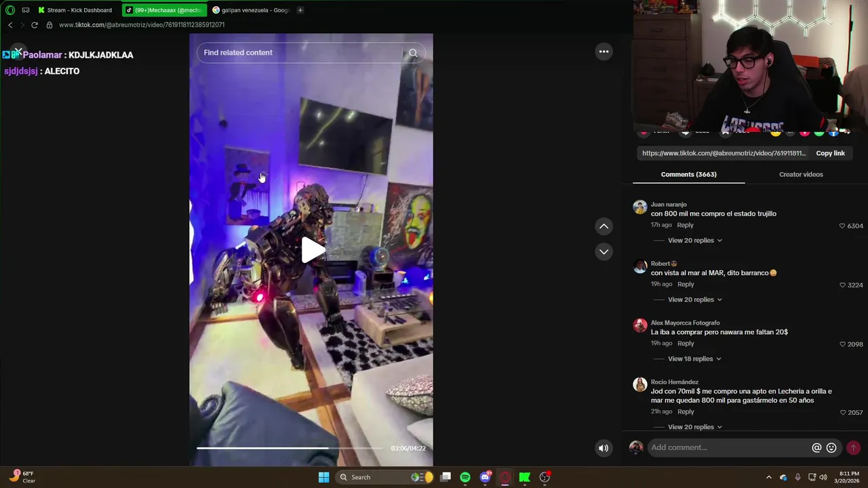Like Juan naranjo's comment heart
The height and width of the screenshot is (488, 868).
pos(842,226)
